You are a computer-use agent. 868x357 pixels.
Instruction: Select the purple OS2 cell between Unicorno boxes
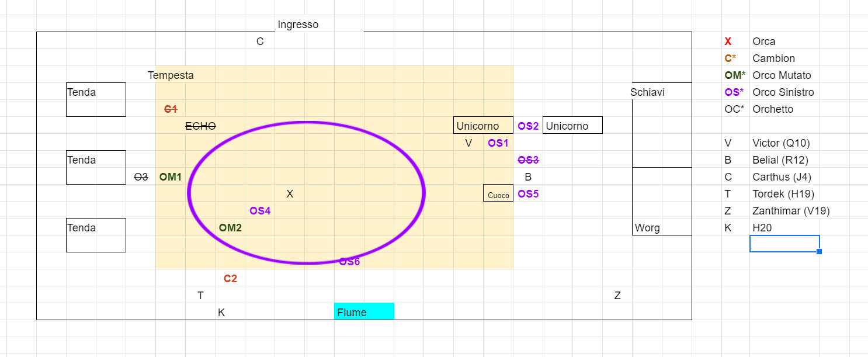[x=528, y=126]
